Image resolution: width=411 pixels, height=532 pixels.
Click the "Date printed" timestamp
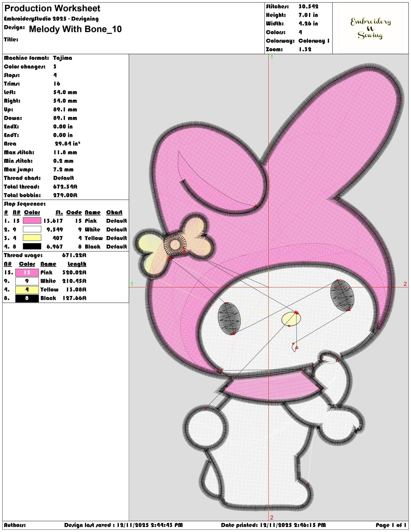click(x=273, y=525)
